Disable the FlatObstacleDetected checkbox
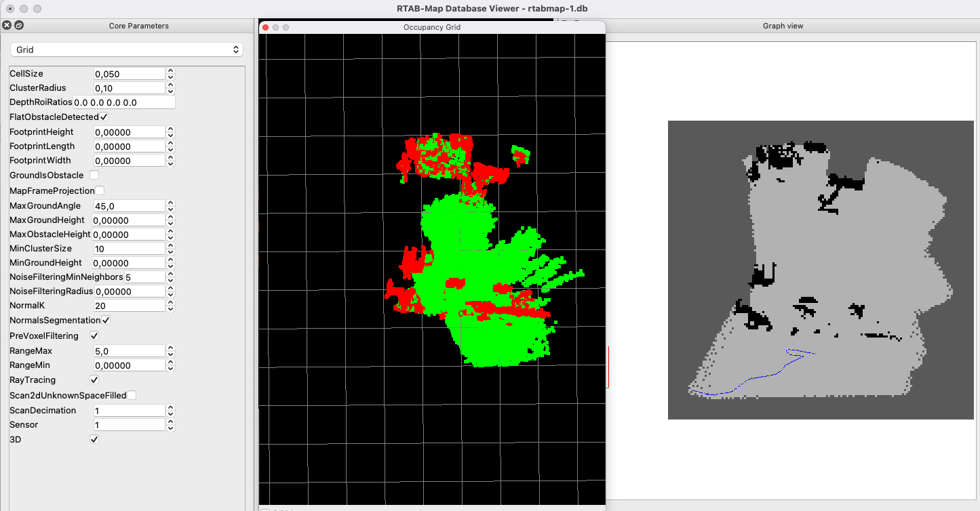This screenshot has height=511, width=980. (x=103, y=117)
